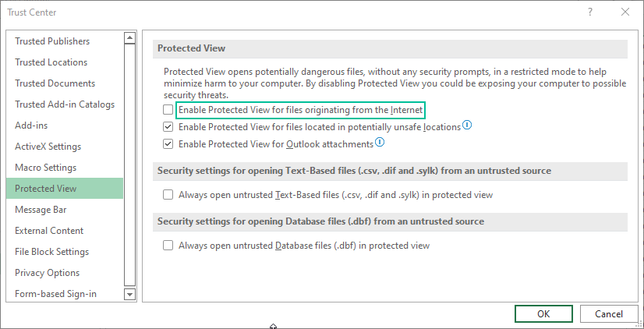Switch to Trusted Locations section

coord(51,62)
